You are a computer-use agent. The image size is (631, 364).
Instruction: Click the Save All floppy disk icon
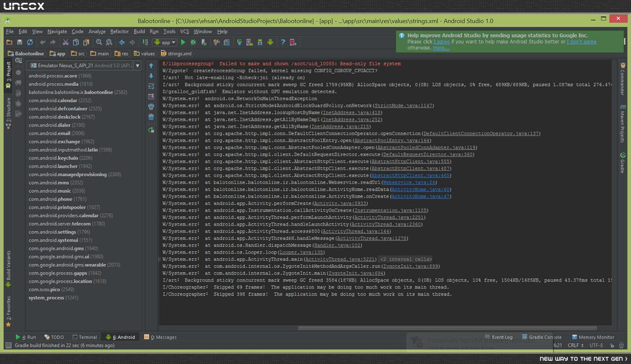(x=19, y=42)
